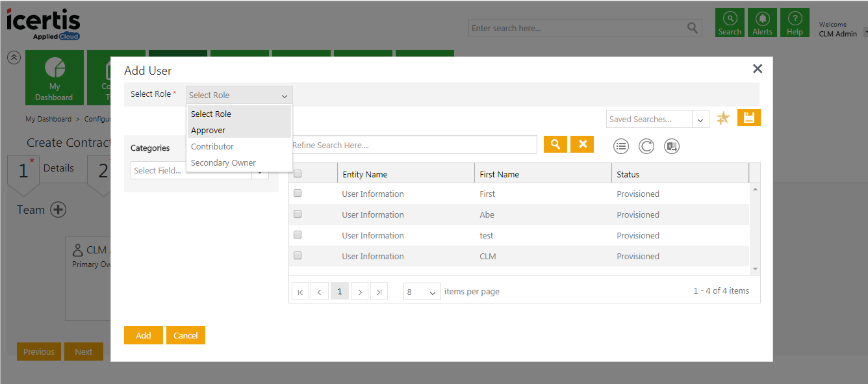The image size is (868, 384).
Task: Close the Add User dialog
Action: 757,68
